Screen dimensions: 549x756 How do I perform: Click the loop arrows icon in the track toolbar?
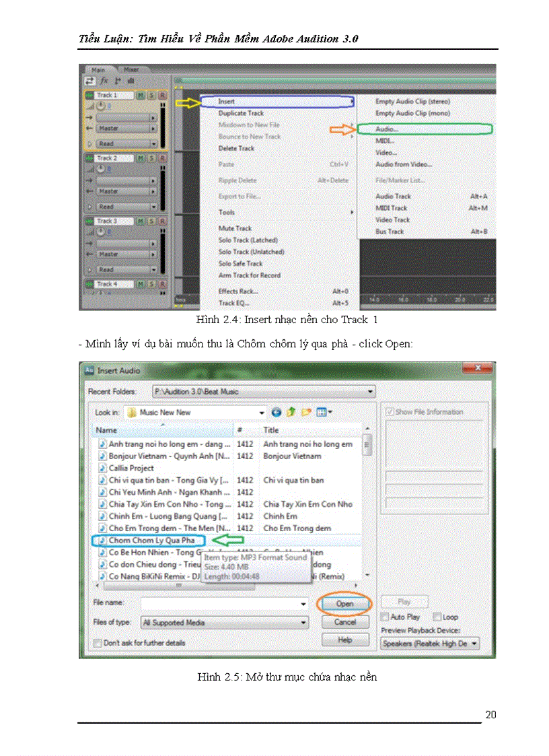88,80
